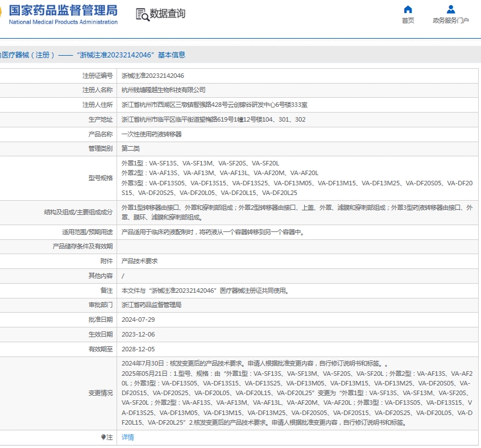
Task: Select effective date 2023-12-06
Action: click(138, 334)
